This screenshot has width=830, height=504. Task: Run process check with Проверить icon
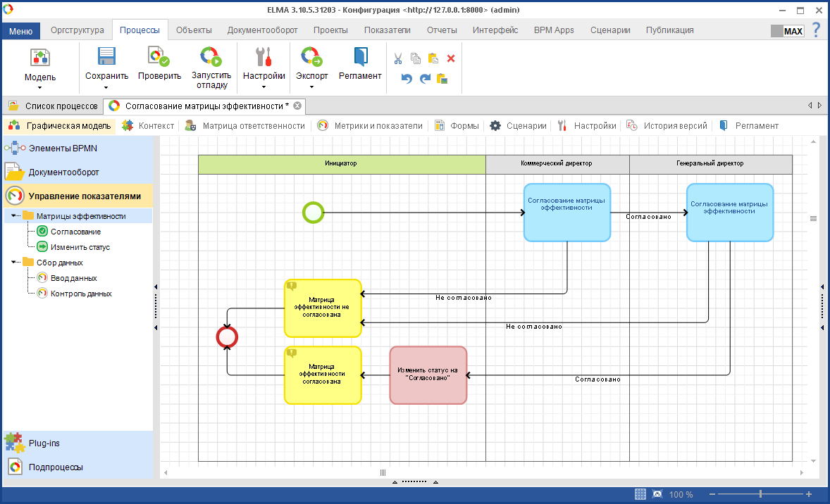tap(159, 57)
